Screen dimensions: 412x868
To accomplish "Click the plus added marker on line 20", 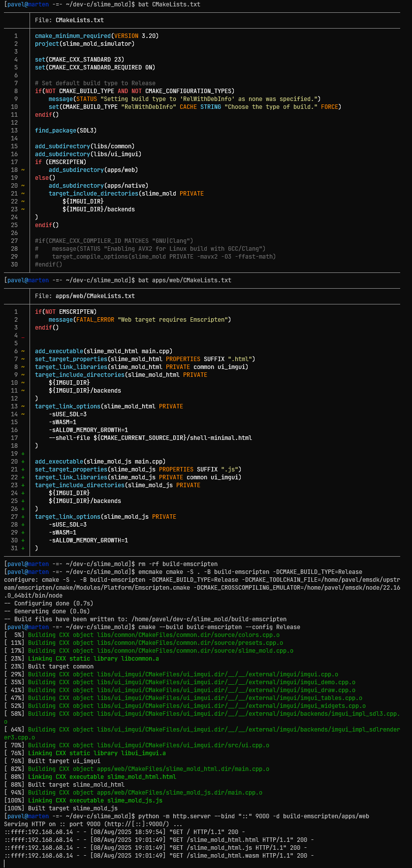I will (x=23, y=462).
